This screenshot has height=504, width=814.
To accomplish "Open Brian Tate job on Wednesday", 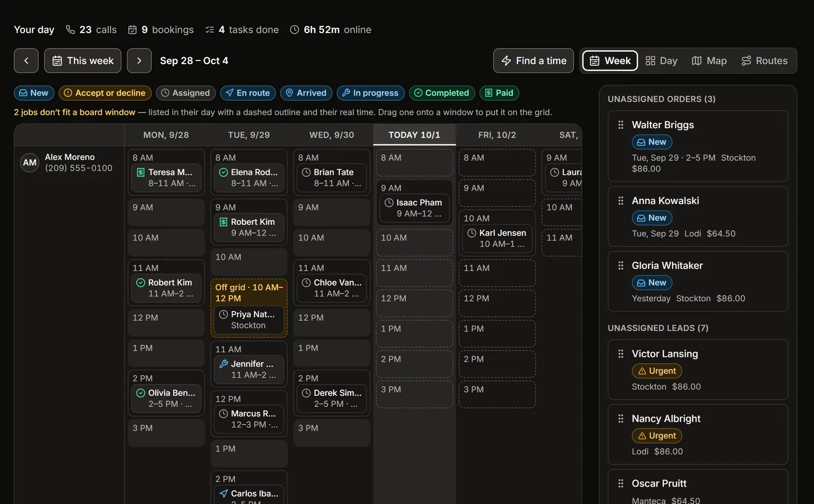I will (332, 177).
